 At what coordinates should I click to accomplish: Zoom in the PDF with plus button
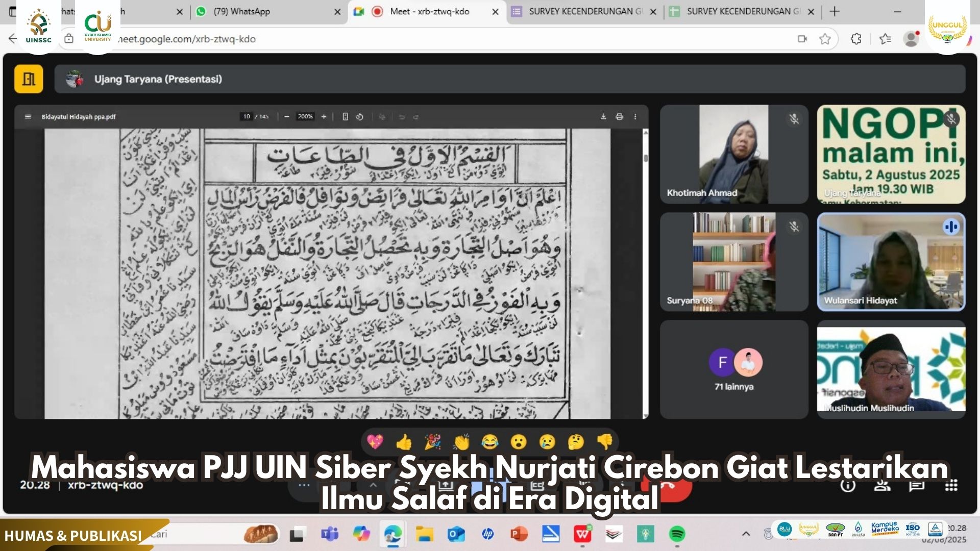point(324,117)
